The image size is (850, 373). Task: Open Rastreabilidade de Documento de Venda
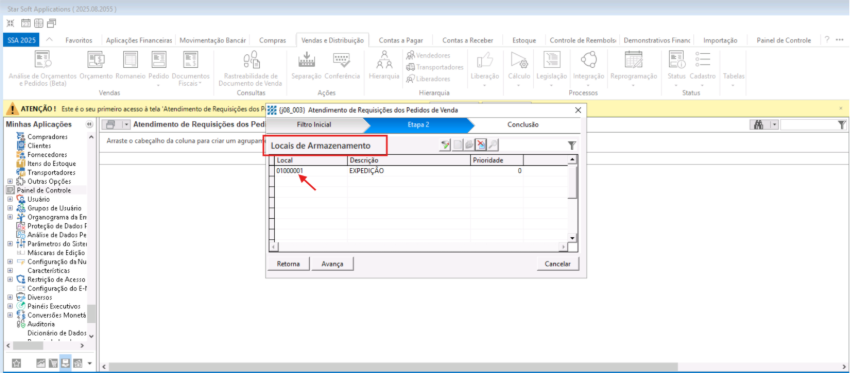tap(250, 68)
